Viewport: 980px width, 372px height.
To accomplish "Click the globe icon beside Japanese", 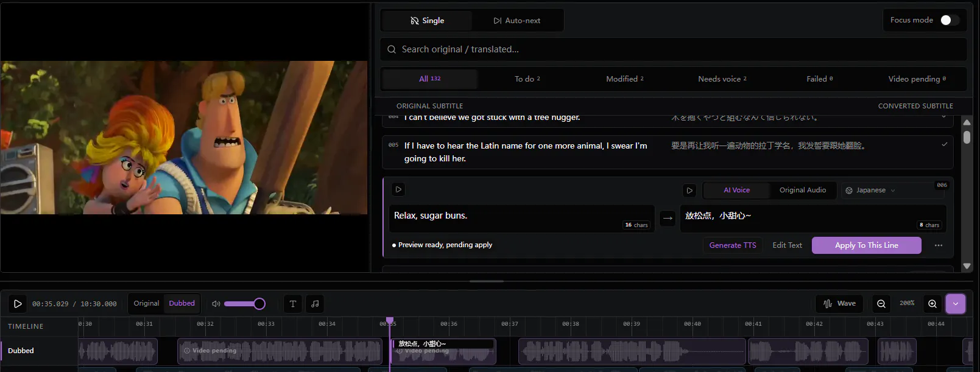I will [x=849, y=191].
